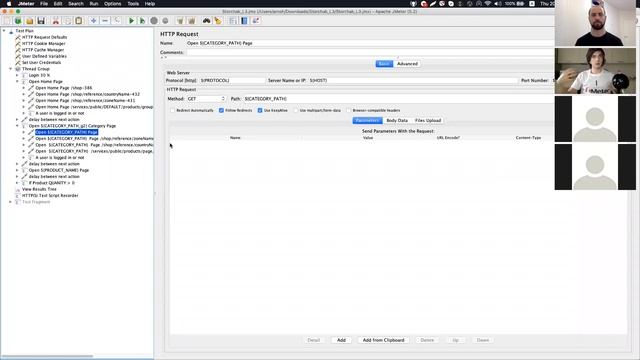The height and width of the screenshot is (360, 640).
Task: Click the Help book toolbar icon
Action: 244,20
